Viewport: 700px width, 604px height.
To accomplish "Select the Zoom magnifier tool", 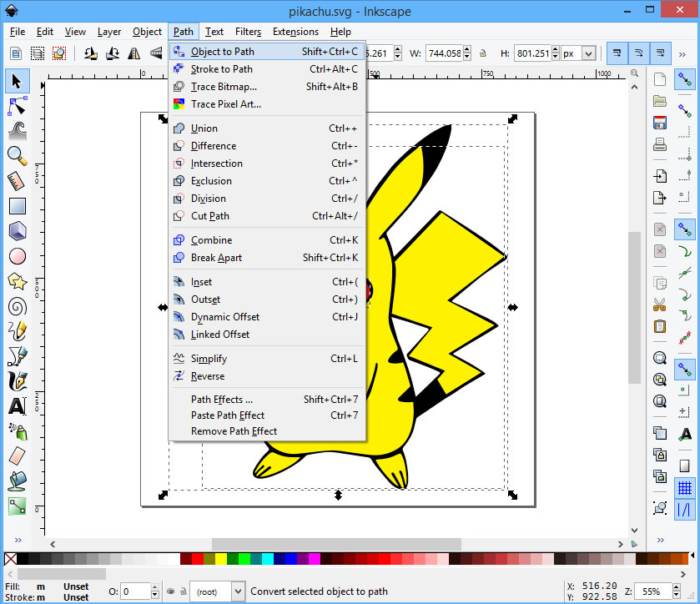I will pyautogui.click(x=17, y=156).
